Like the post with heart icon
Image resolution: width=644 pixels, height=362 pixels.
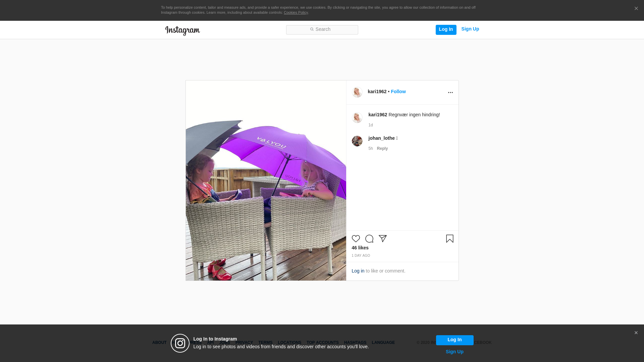[x=356, y=239]
